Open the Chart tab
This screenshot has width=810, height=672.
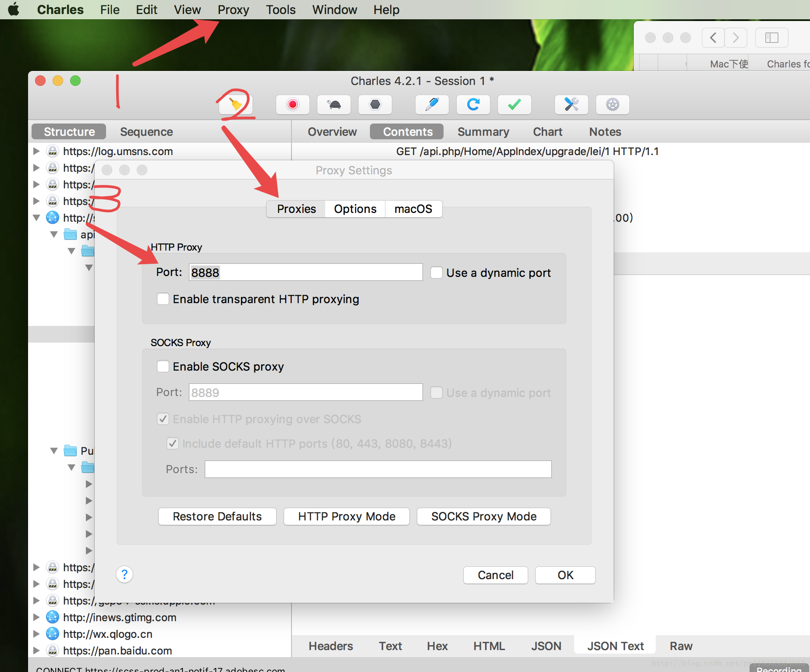click(x=547, y=132)
